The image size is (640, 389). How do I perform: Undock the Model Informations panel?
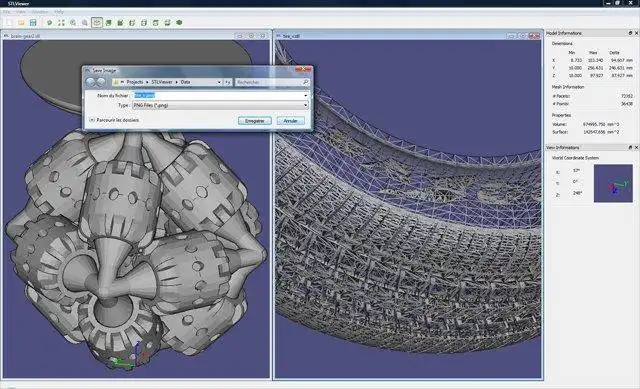point(630,33)
